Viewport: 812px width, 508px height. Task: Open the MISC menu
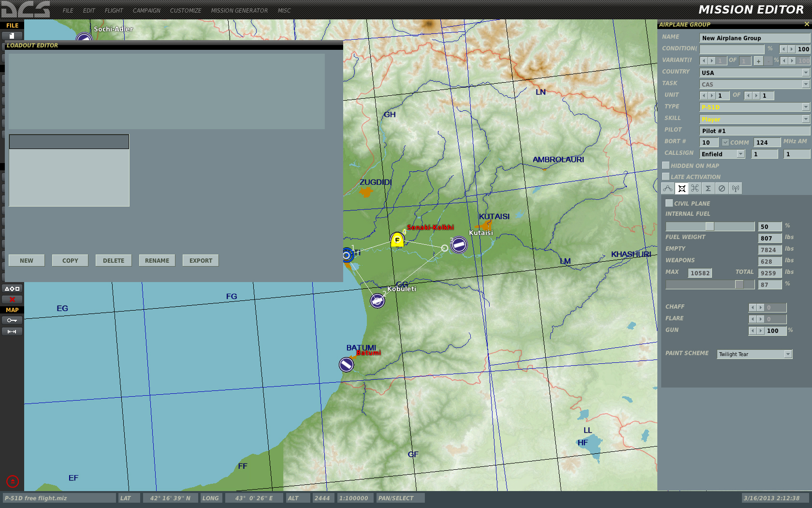[284, 11]
